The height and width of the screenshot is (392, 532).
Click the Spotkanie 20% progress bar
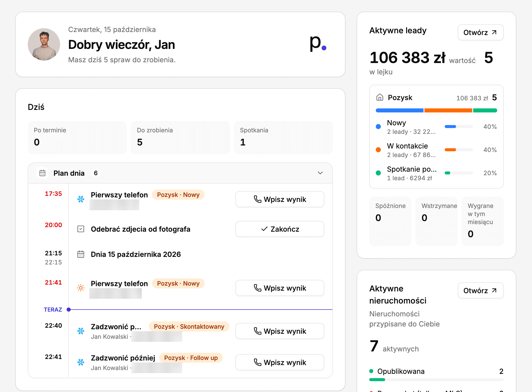(x=459, y=173)
